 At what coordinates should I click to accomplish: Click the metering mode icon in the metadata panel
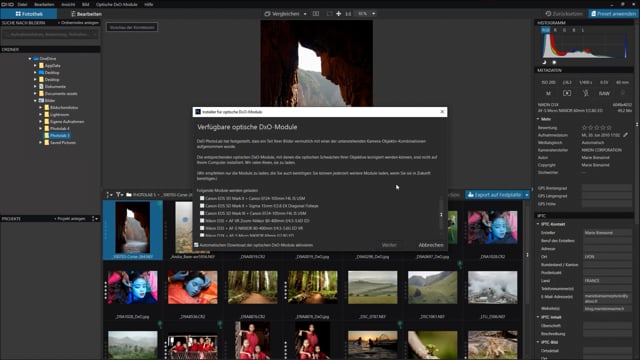coord(567,93)
